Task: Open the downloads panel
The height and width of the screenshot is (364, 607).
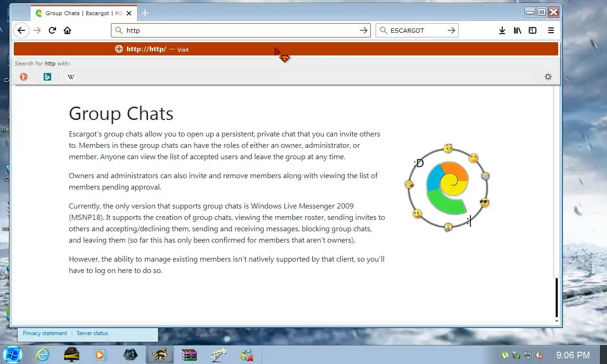Action: [x=502, y=30]
